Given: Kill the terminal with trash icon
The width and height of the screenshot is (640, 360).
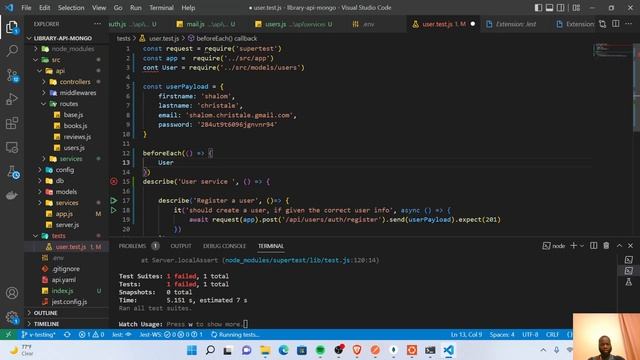Looking at the screenshot, I should click(606, 246).
